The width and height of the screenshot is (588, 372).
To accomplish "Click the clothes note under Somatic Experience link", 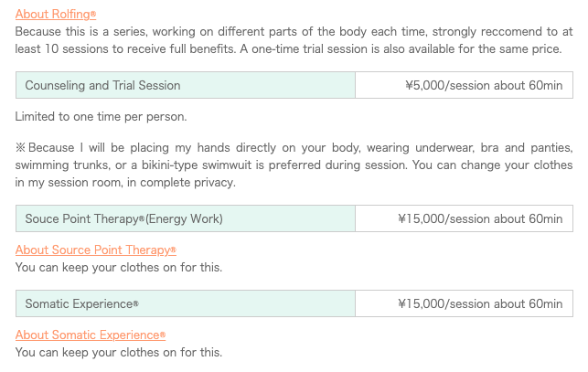I will [119, 352].
